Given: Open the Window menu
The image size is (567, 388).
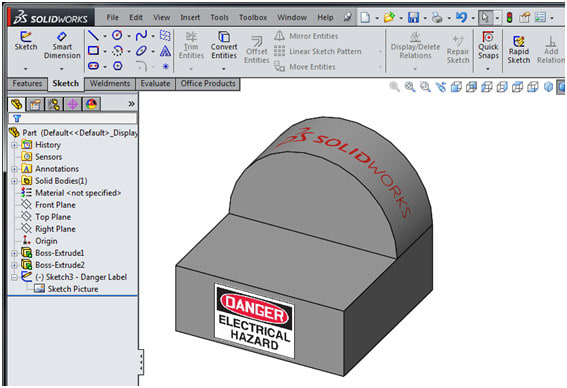Looking at the screenshot, I should pos(292,17).
